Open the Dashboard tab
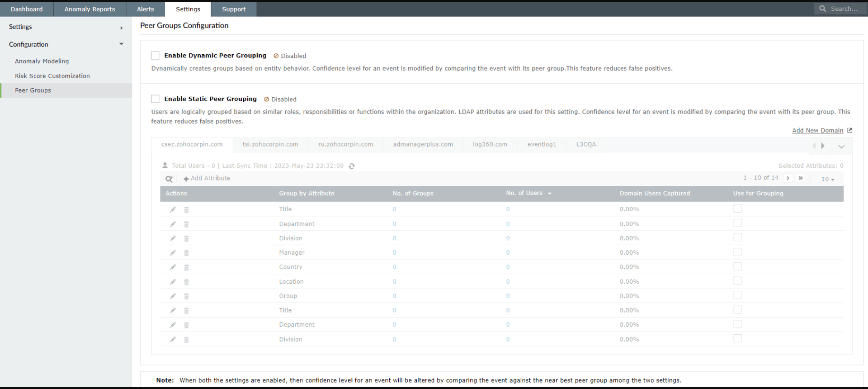Viewport: 868px width, 389px height. coord(27,9)
